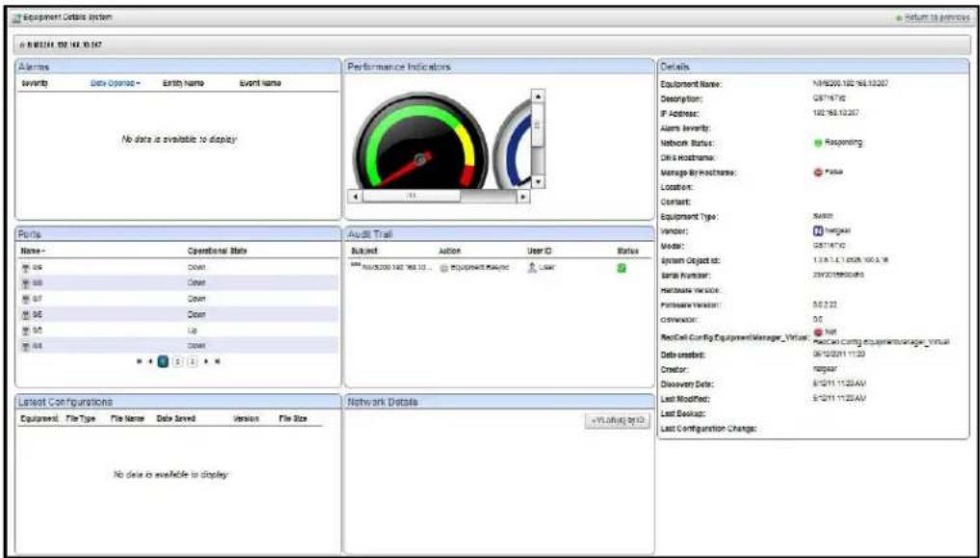This screenshot has height=558, width=980.
Task: Sort alarms by Date Opened column
Action: [x=115, y=83]
